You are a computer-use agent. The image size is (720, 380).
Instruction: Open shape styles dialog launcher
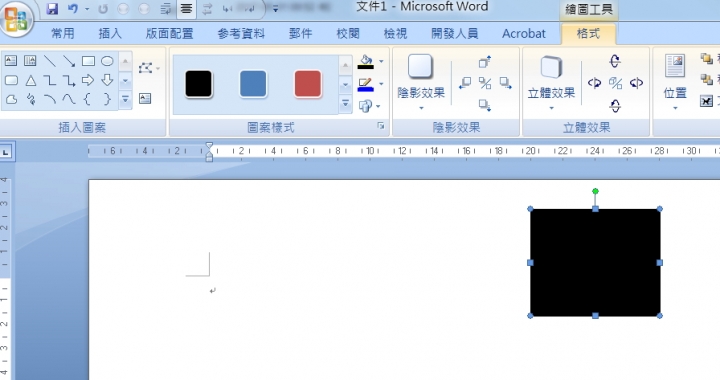pos(381,126)
